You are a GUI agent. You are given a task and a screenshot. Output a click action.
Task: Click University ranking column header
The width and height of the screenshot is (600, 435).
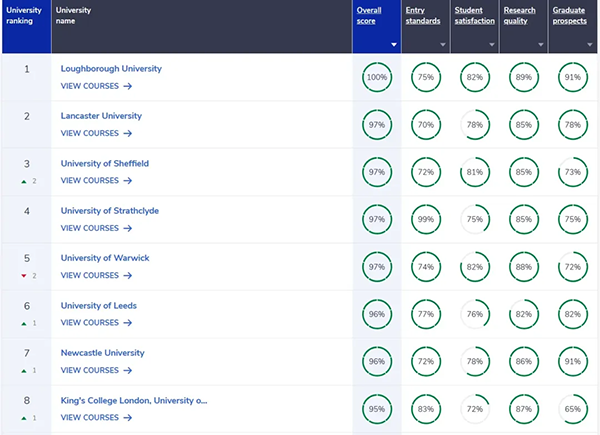[x=24, y=15]
